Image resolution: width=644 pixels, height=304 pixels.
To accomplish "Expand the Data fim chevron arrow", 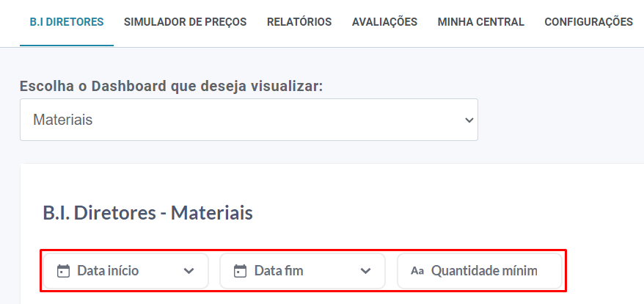I will click(x=366, y=271).
